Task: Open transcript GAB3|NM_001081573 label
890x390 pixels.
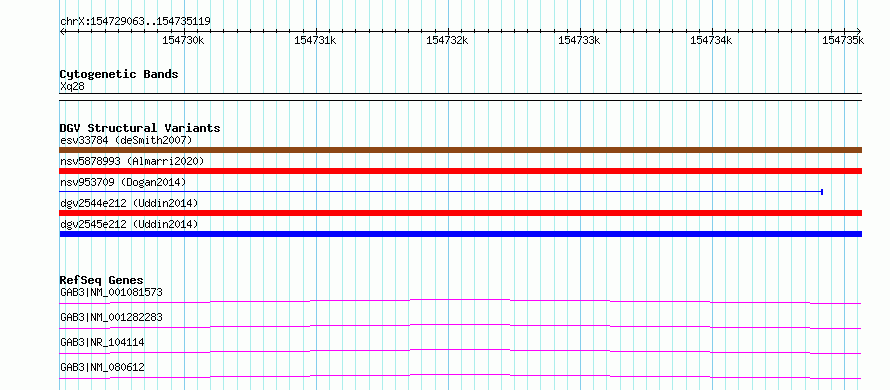Action: click(111, 292)
